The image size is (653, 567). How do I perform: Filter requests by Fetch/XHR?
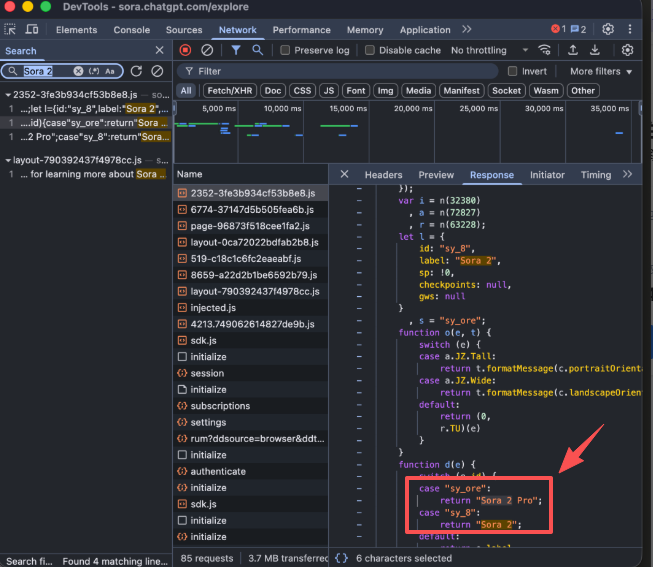[228, 91]
